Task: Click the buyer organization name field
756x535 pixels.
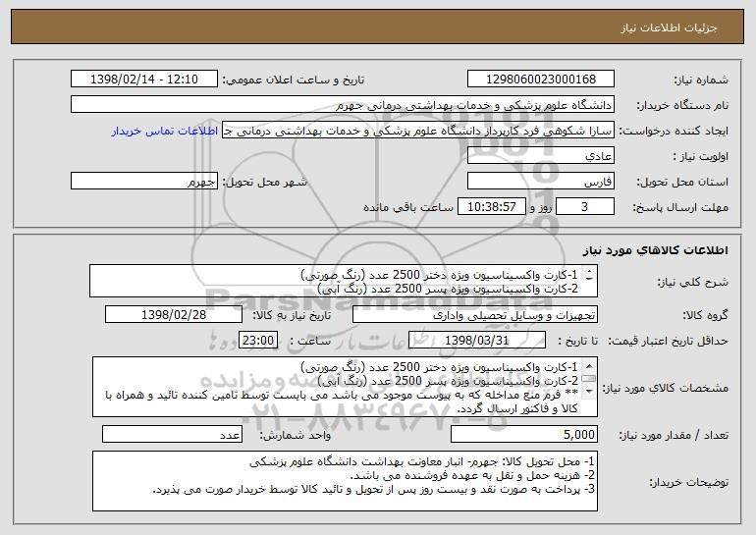Action: (x=343, y=105)
